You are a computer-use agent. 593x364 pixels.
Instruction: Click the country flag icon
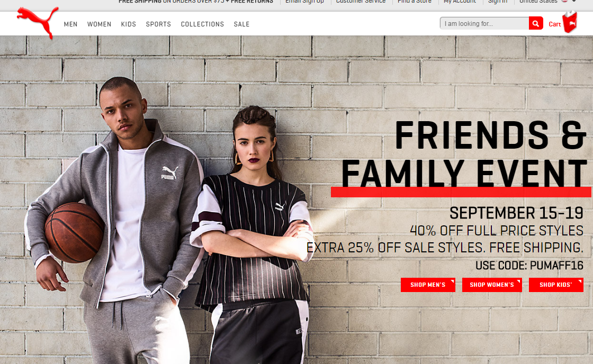click(x=564, y=1)
